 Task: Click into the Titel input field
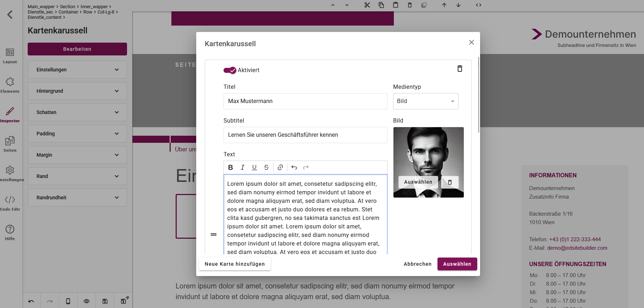point(305,101)
